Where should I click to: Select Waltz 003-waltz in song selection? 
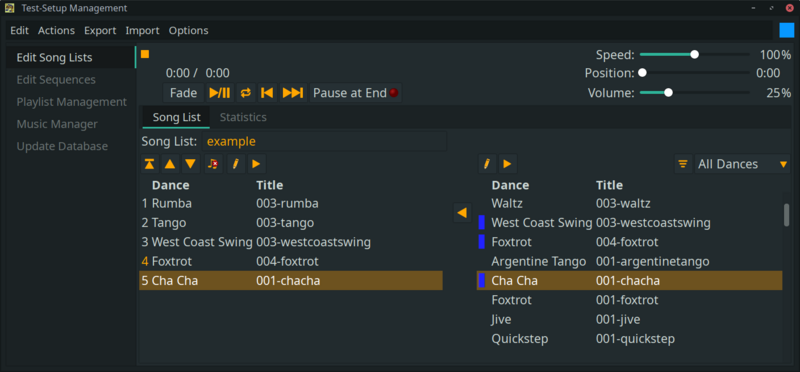[x=629, y=204]
